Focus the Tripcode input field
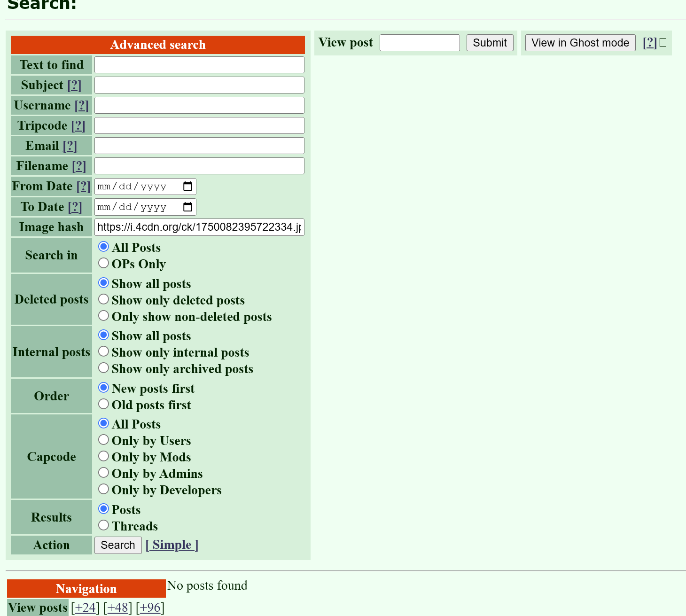Screen dimensions: 686x616 coord(199,125)
